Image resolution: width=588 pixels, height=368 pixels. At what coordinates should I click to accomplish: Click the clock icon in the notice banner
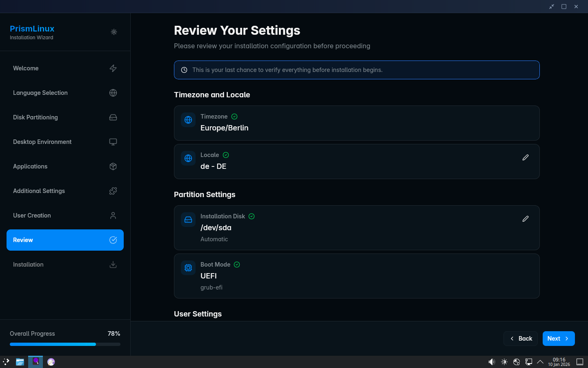click(x=184, y=70)
